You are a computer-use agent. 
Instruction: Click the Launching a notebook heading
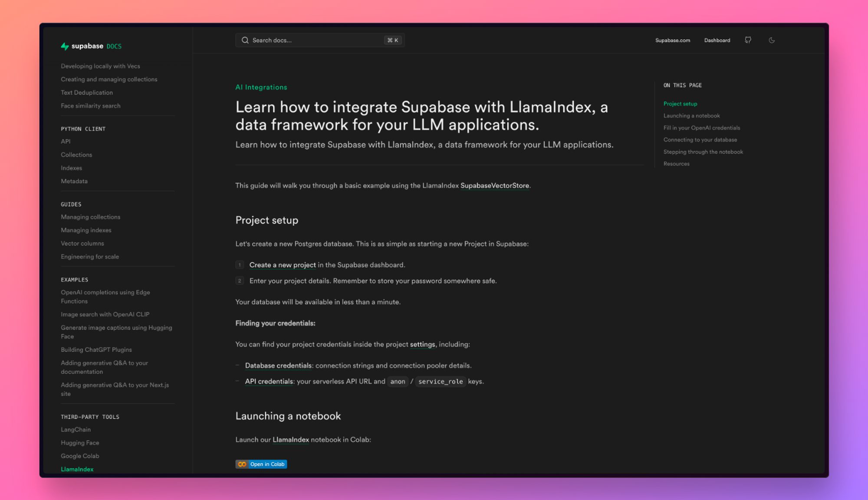[288, 416]
